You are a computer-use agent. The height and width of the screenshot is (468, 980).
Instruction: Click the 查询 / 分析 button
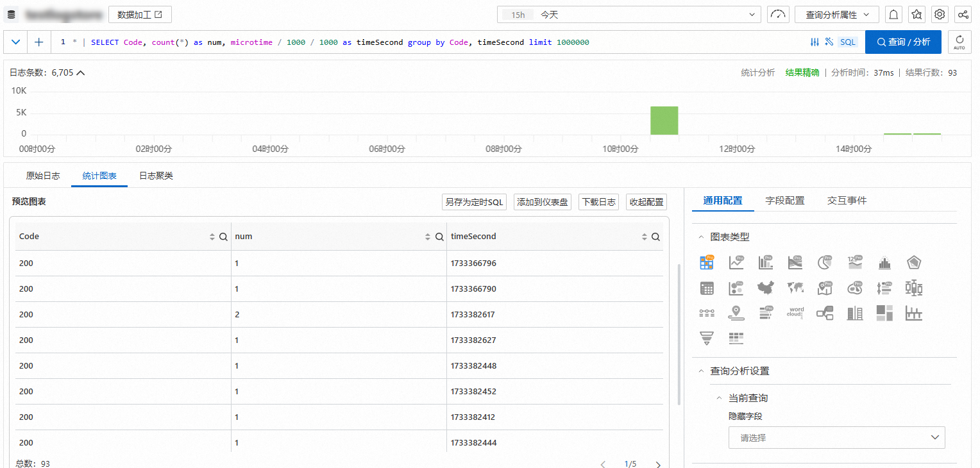(903, 42)
